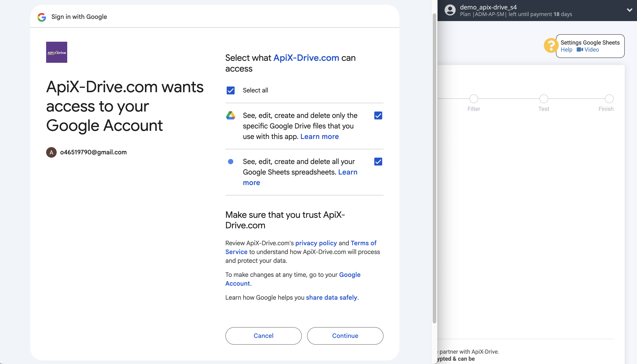Click the share data safely link

[x=332, y=297]
